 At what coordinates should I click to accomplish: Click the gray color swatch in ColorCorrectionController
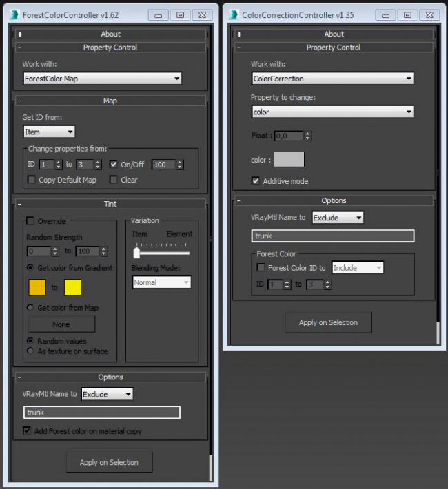pos(289,160)
